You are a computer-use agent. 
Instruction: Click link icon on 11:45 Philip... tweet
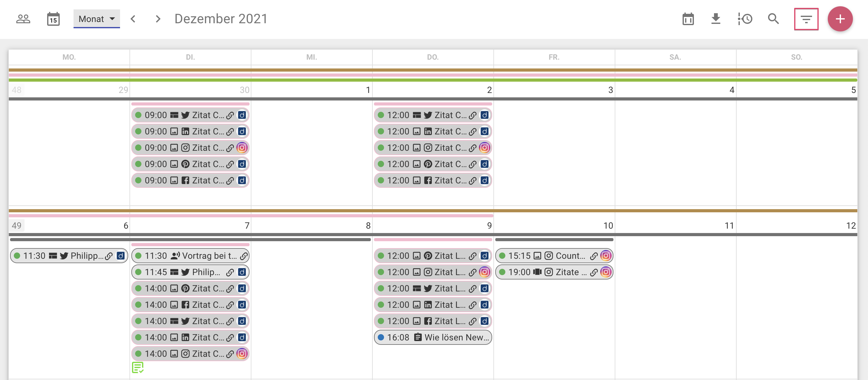pyautogui.click(x=230, y=272)
